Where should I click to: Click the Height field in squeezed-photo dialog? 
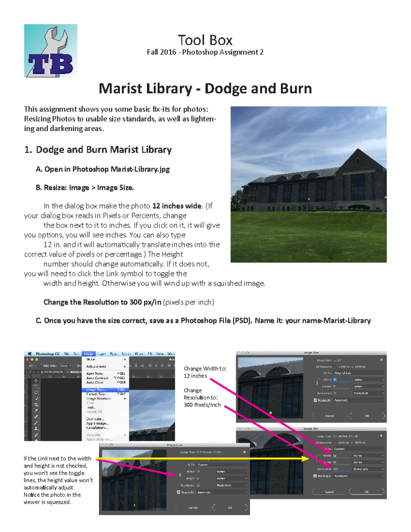205,479
